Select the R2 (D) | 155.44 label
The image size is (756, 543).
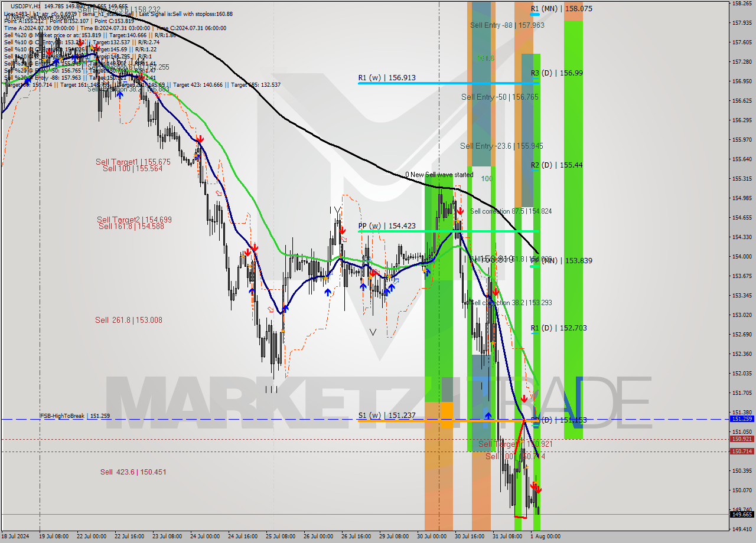tap(556, 165)
